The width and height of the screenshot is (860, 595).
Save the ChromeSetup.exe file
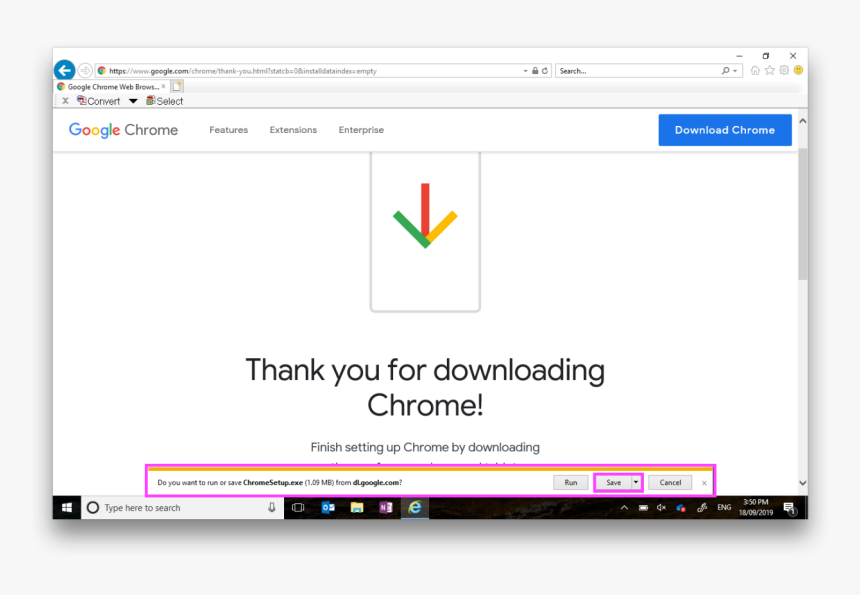(613, 483)
